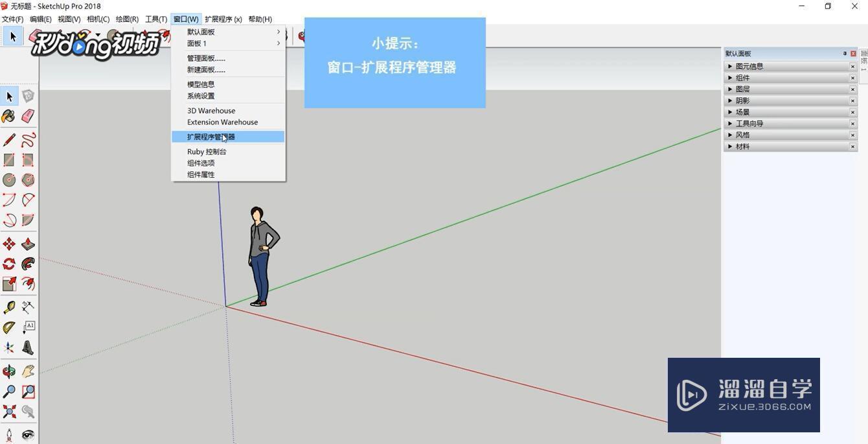Close the 阴影 section with its x
Image resolution: width=868 pixels, height=444 pixels.
coord(852,100)
